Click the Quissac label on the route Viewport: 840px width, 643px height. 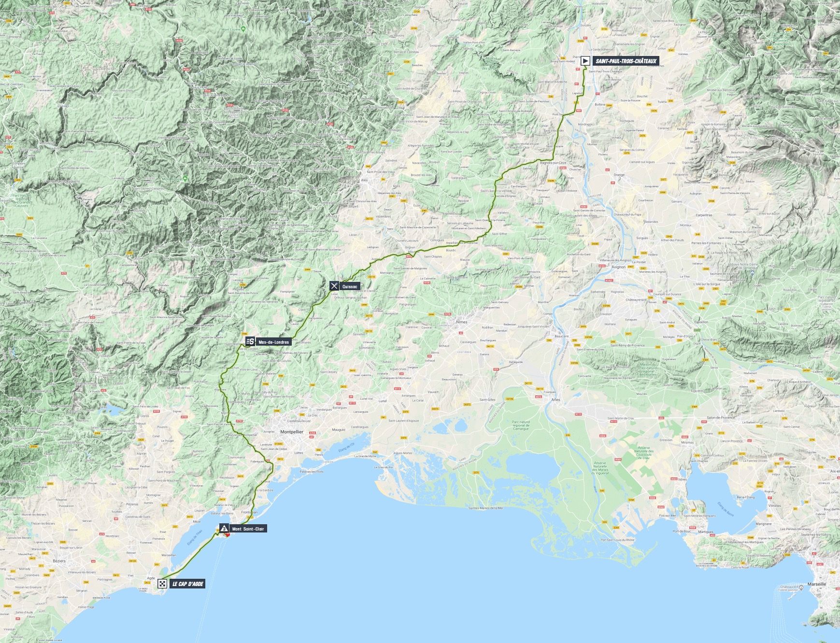coord(350,287)
